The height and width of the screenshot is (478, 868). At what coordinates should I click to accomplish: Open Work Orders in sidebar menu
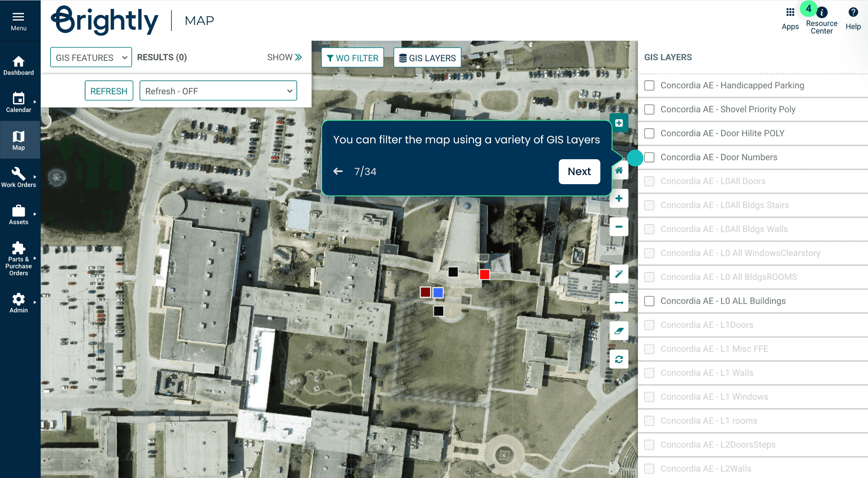point(19,177)
